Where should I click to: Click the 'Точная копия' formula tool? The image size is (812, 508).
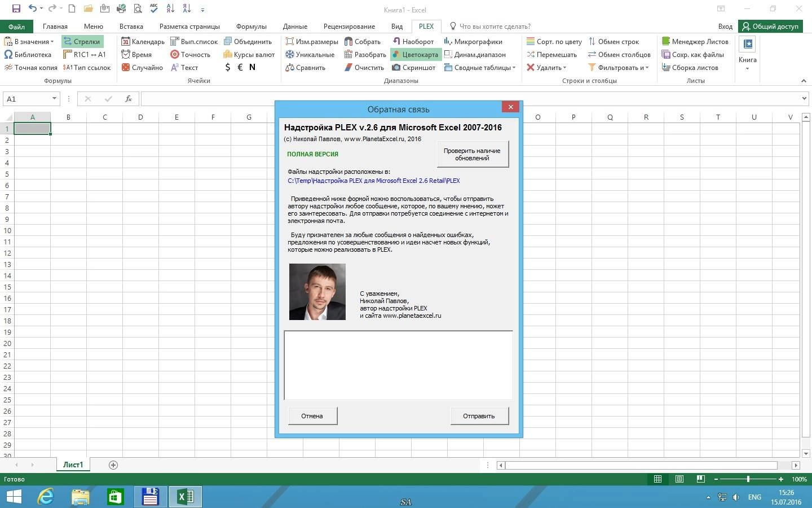pyautogui.click(x=30, y=68)
